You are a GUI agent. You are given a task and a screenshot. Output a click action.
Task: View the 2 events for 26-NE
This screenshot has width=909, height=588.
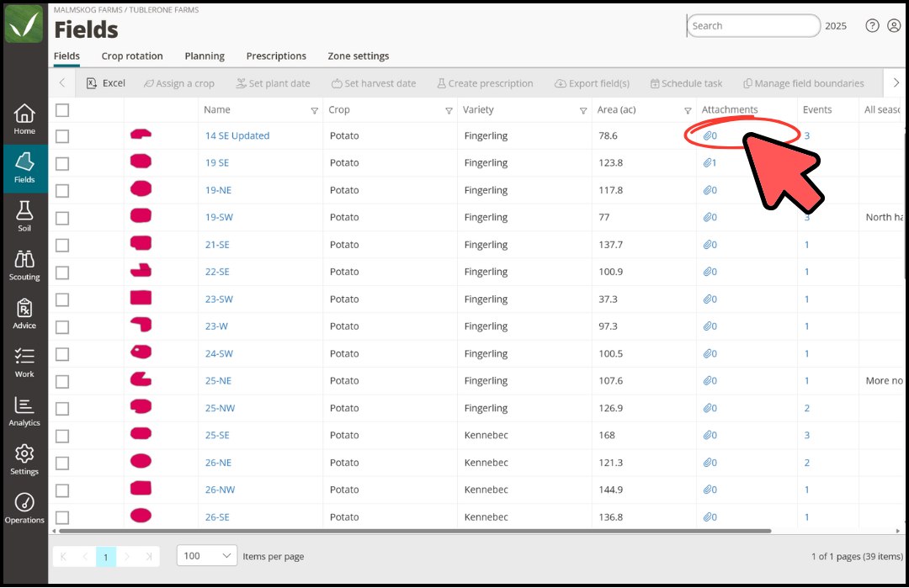coord(807,463)
